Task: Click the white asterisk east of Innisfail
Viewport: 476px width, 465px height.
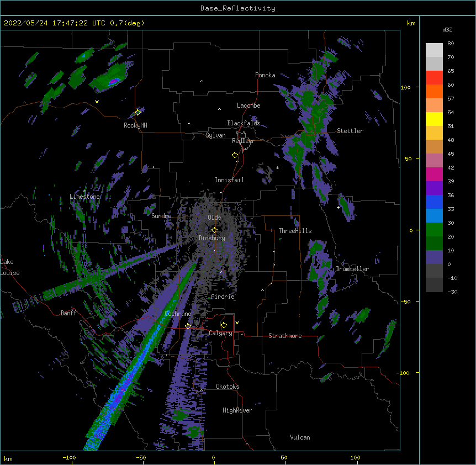Action: tap(277, 168)
